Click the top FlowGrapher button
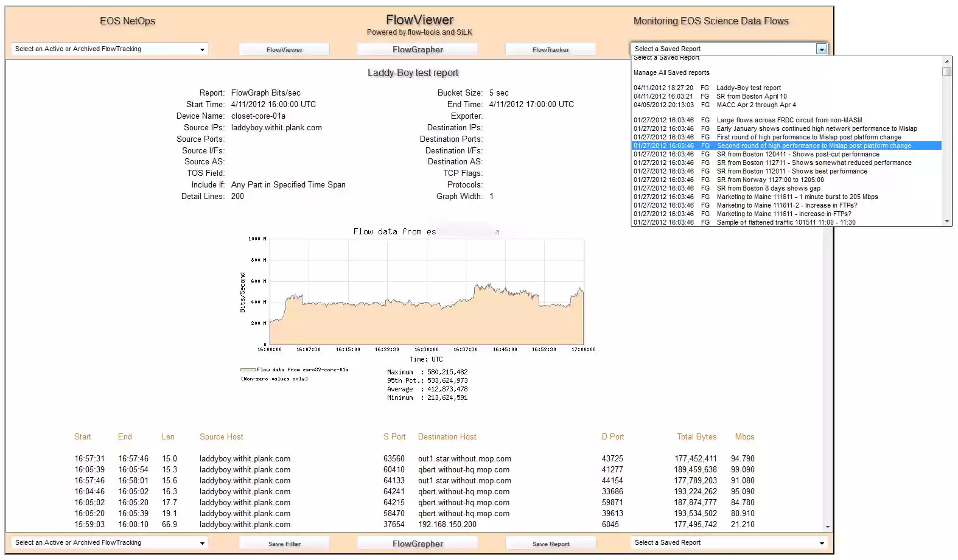 point(418,50)
